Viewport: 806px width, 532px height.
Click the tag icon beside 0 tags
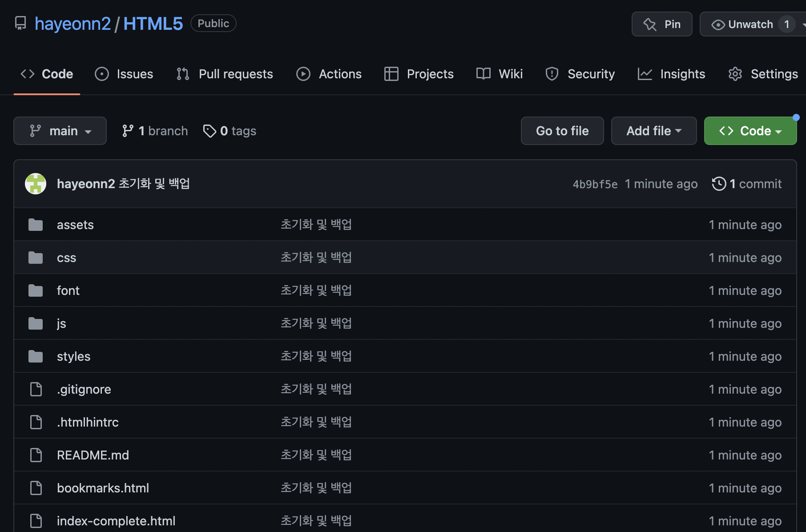coord(210,131)
